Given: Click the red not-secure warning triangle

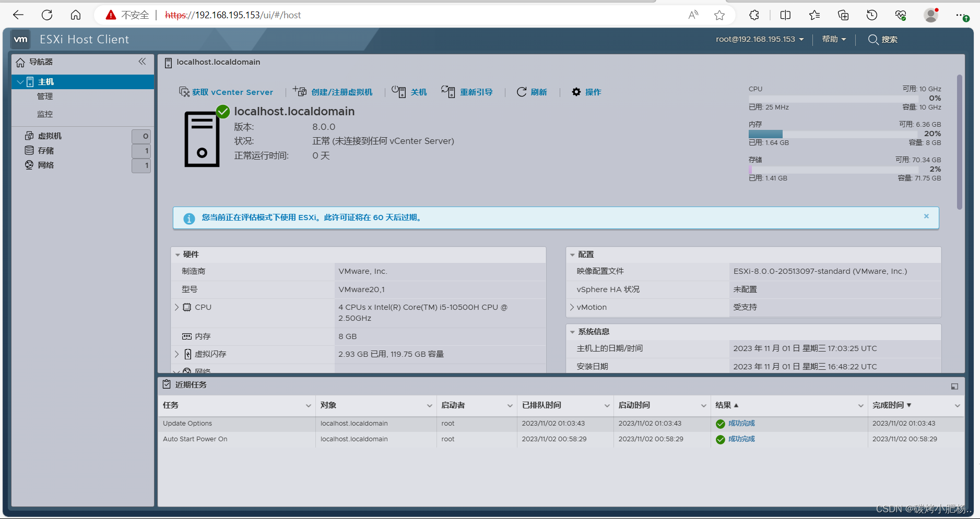Looking at the screenshot, I should pyautogui.click(x=111, y=15).
